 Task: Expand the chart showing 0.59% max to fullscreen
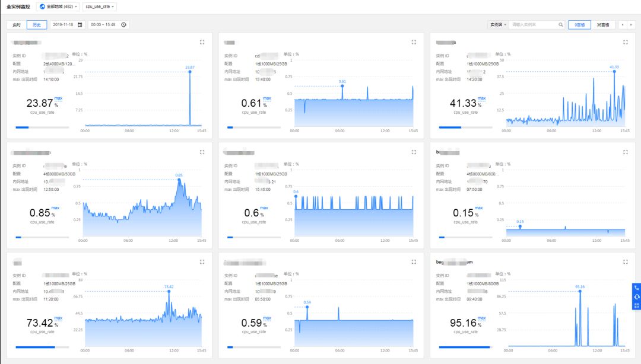(x=414, y=262)
